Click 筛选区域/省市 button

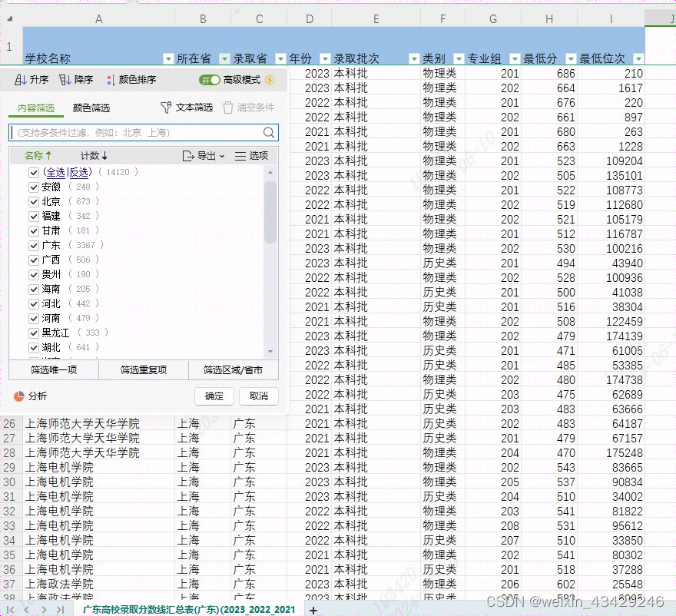click(x=234, y=370)
